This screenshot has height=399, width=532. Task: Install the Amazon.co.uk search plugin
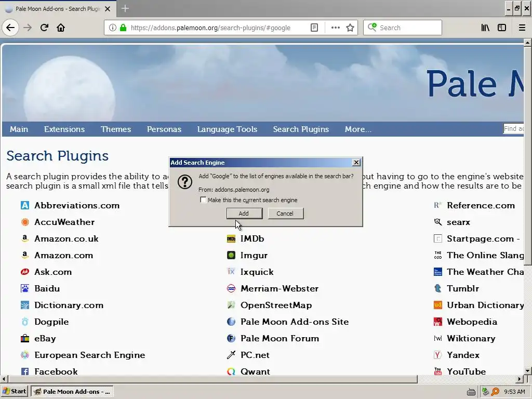point(66,238)
